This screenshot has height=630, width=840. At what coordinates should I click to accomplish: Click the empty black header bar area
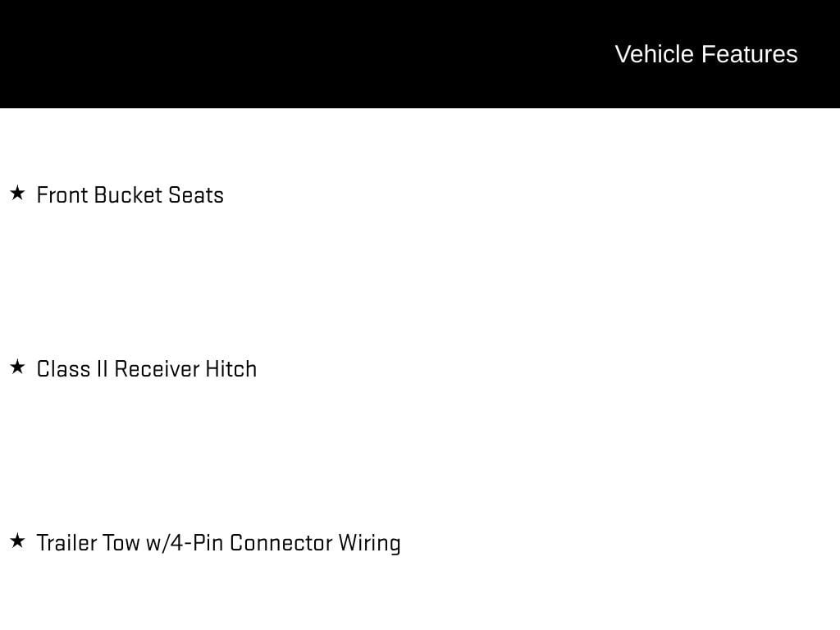point(287,54)
